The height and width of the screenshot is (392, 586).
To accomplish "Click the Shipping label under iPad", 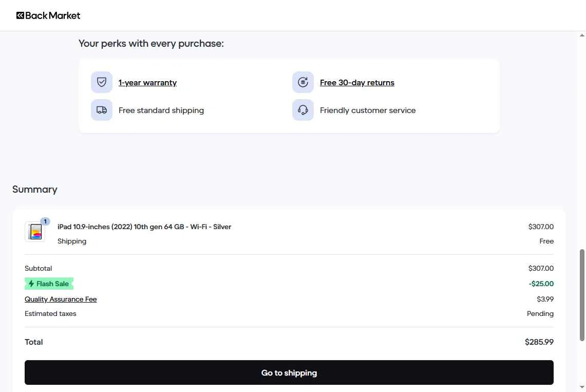I will coord(72,241).
